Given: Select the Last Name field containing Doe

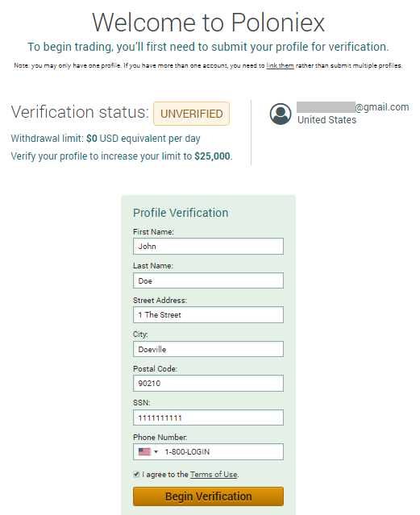Looking at the screenshot, I should 208,280.
